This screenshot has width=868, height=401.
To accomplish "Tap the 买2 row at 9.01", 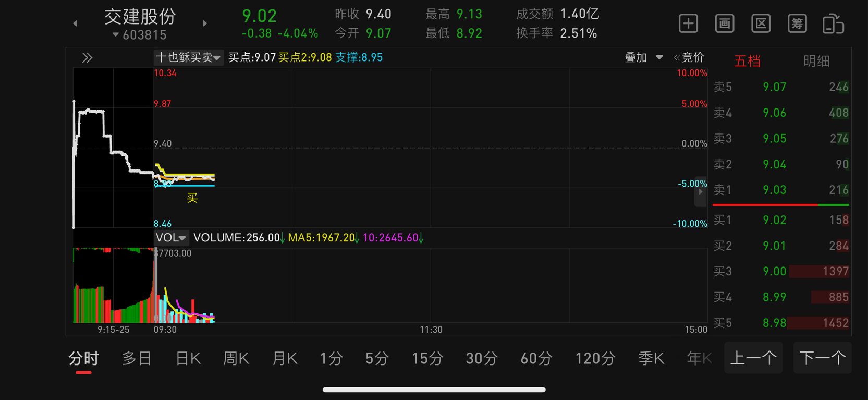I will pyautogui.click(x=781, y=246).
